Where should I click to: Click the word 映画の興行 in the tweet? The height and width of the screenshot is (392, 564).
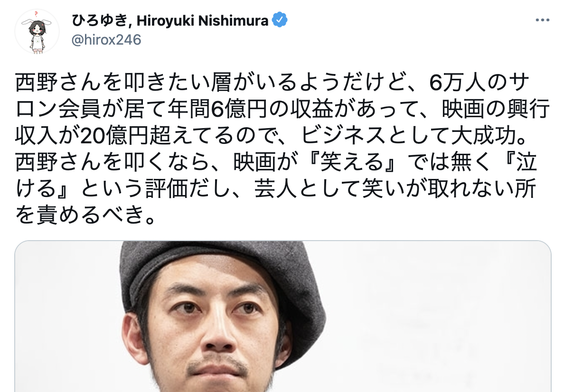pyautogui.click(x=496, y=109)
